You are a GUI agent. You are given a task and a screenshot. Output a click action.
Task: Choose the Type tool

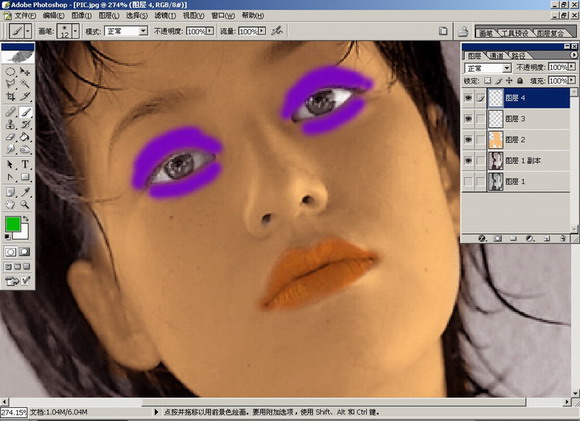[x=25, y=164]
